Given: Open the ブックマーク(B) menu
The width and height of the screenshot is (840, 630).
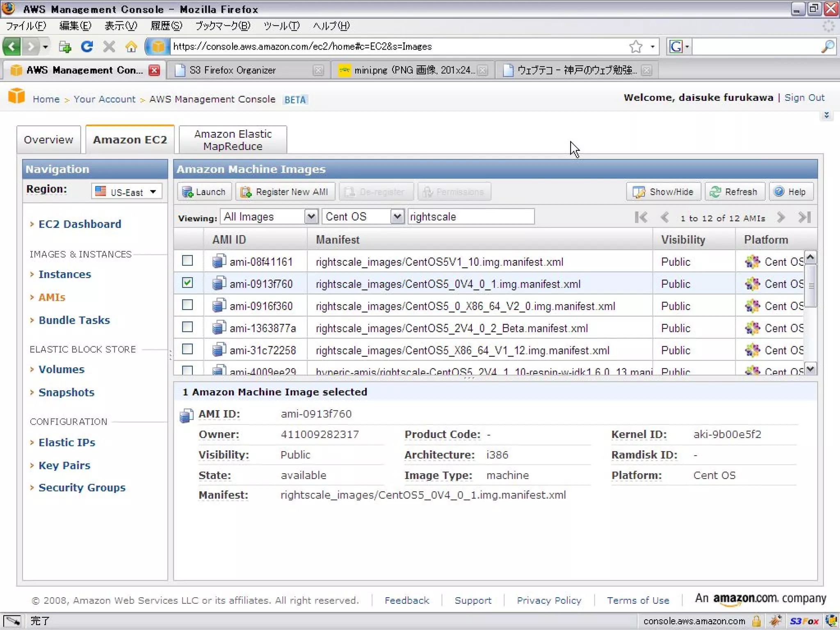Looking at the screenshot, I should click(x=223, y=26).
